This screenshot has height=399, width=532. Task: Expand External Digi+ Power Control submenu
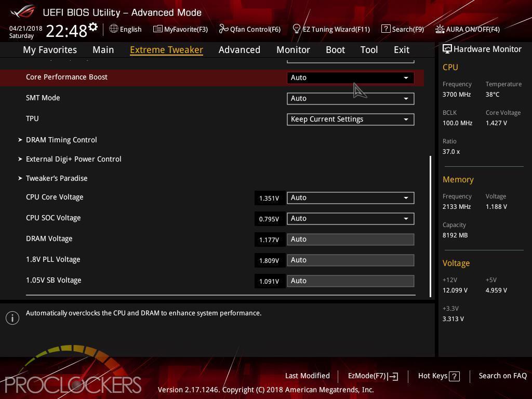point(70,159)
